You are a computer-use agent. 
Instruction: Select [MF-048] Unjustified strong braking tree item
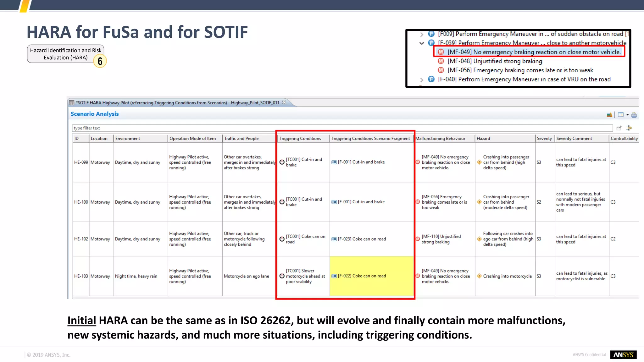(x=495, y=61)
